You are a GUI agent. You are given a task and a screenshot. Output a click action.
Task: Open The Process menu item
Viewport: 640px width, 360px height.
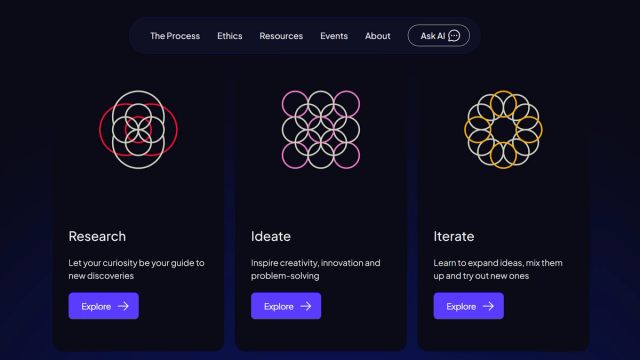pyautogui.click(x=175, y=36)
